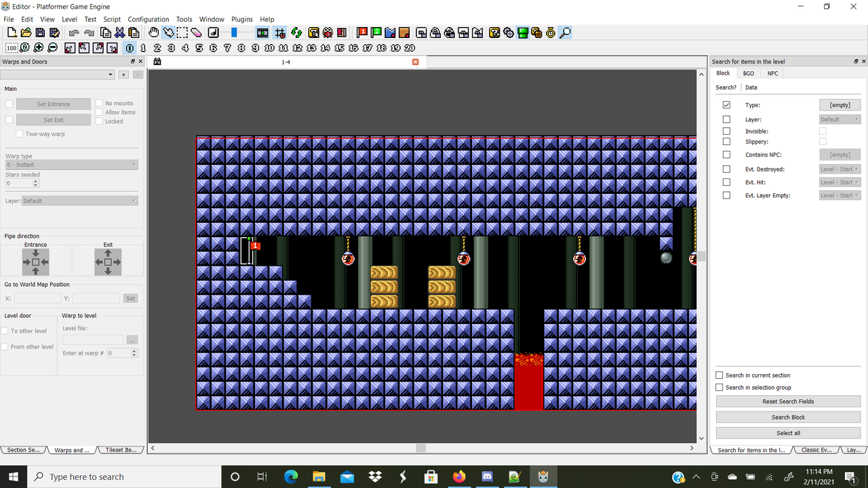The height and width of the screenshot is (488, 868).
Task: Check the No mounts checkbox
Action: click(x=99, y=103)
